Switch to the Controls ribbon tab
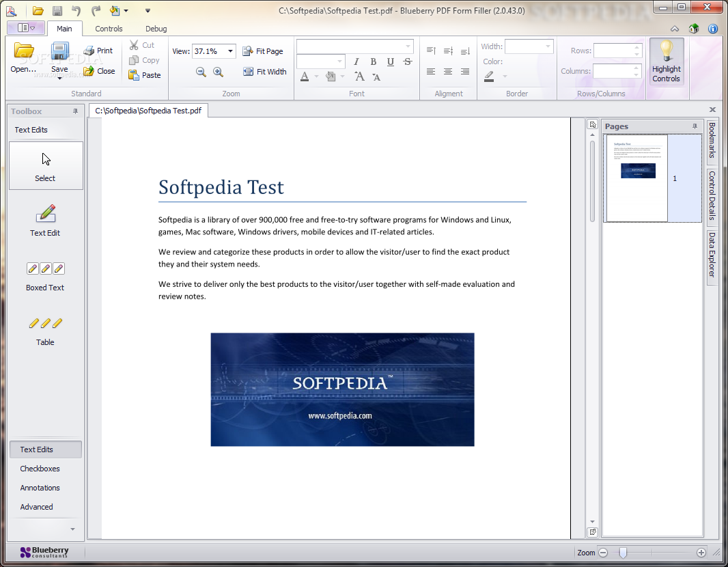Screen dimensions: 728x567 point(109,29)
